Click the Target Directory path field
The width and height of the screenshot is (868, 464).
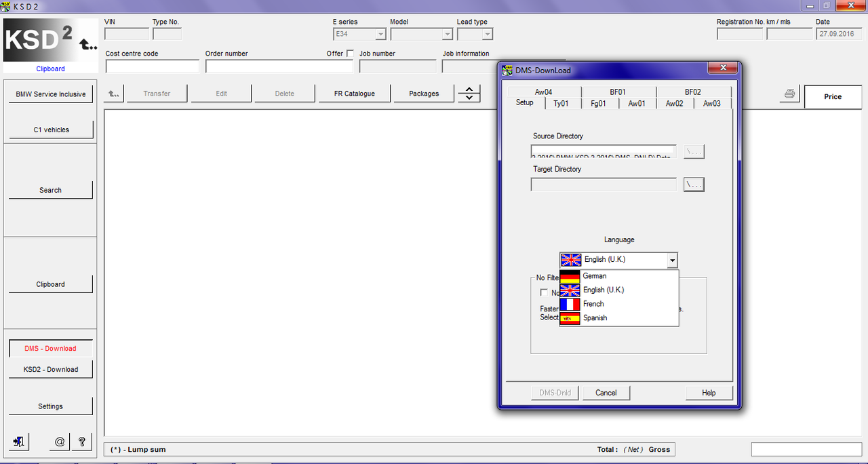(x=604, y=185)
